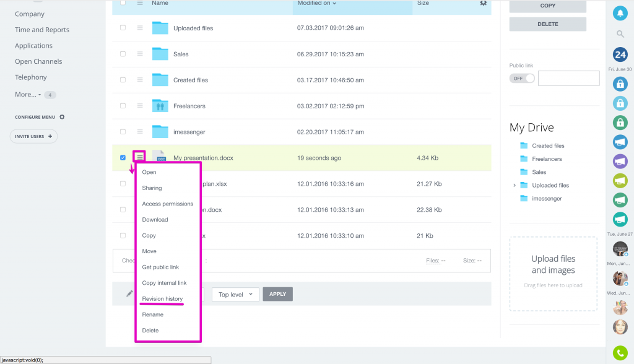
Task: Select Download in the context menu
Action: (x=155, y=219)
